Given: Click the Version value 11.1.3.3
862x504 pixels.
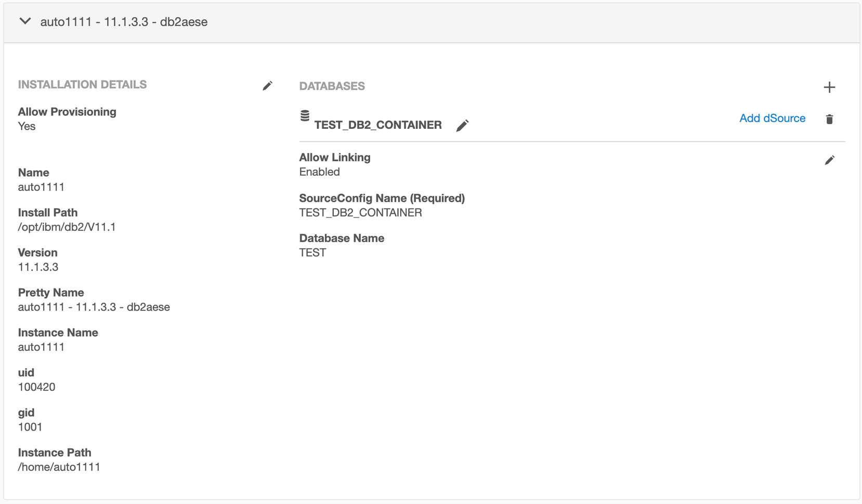Looking at the screenshot, I should point(38,267).
